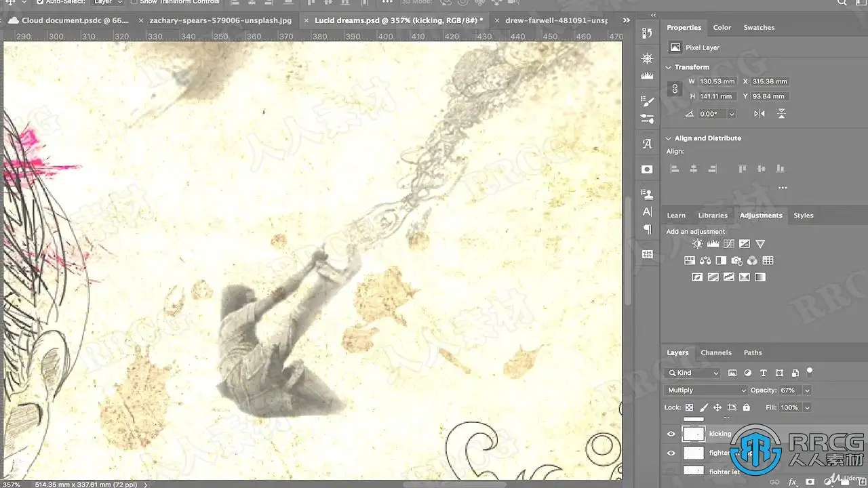Open the Multiply blend mode dropdown
The height and width of the screenshot is (488, 868).
pos(706,390)
